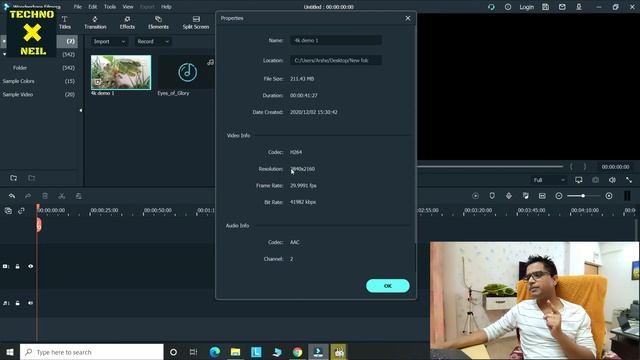640x360 pixels.
Task: Redo action on timeline toolbar
Action: pos(28,196)
